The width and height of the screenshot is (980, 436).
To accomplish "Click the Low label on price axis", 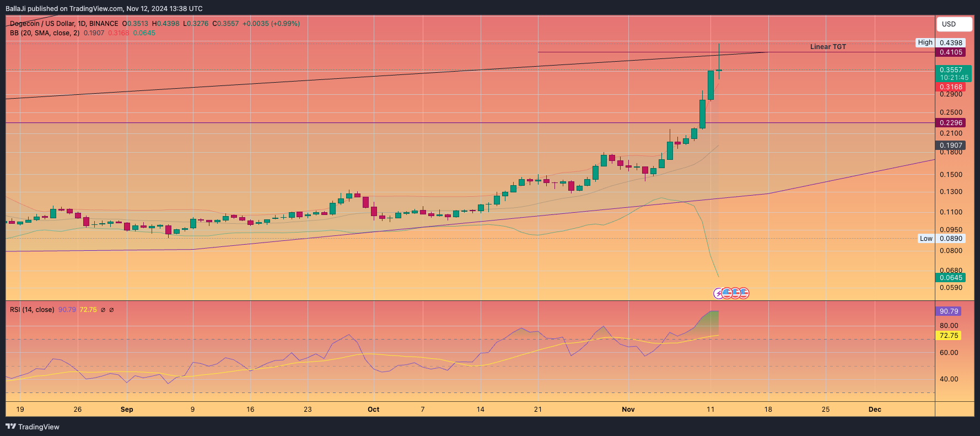I will click(926, 239).
